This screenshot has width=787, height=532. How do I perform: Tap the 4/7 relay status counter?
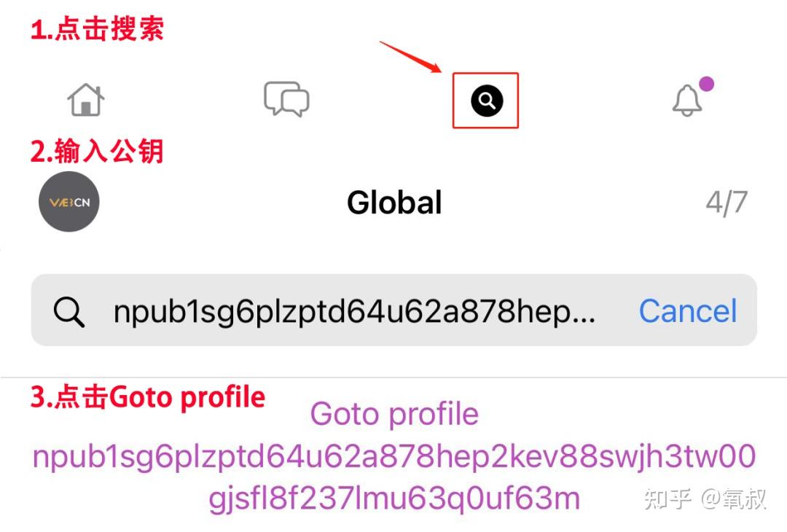[727, 203]
